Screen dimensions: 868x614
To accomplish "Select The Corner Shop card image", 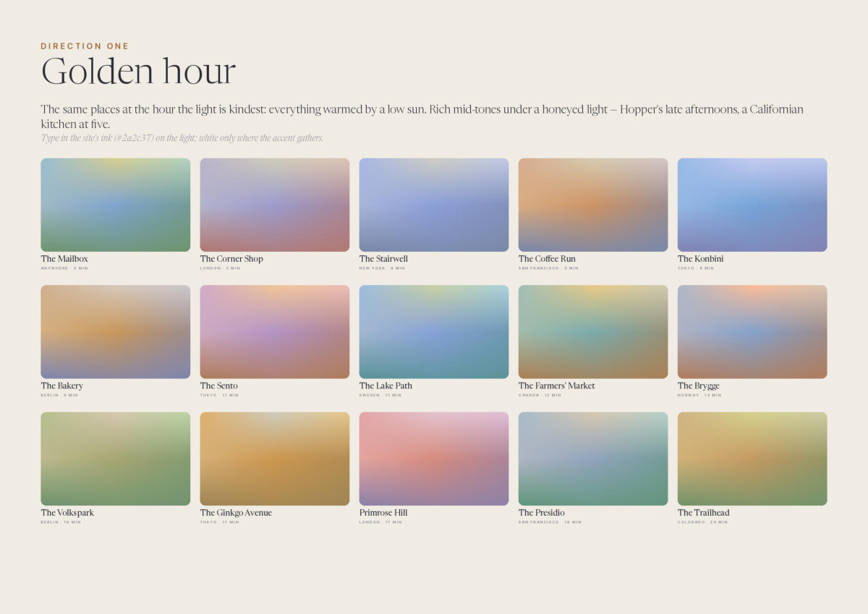I will pos(275,205).
